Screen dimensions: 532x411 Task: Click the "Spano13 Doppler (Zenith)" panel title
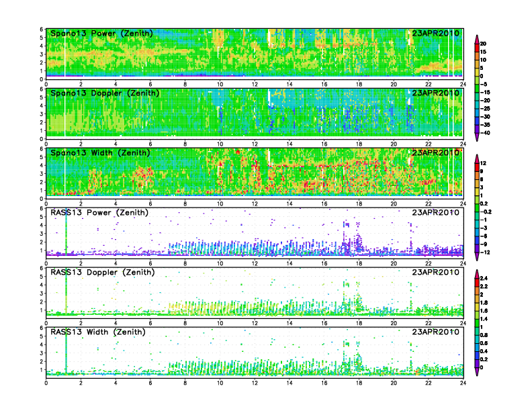point(105,93)
